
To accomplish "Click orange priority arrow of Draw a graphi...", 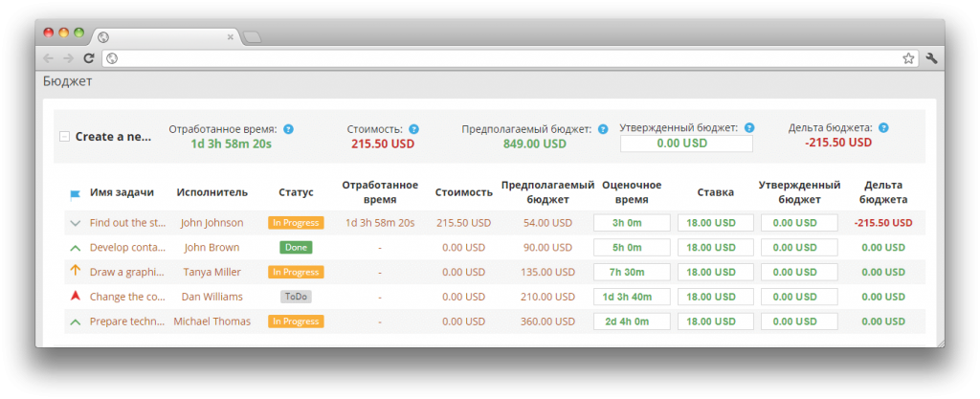I will [76, 271].
